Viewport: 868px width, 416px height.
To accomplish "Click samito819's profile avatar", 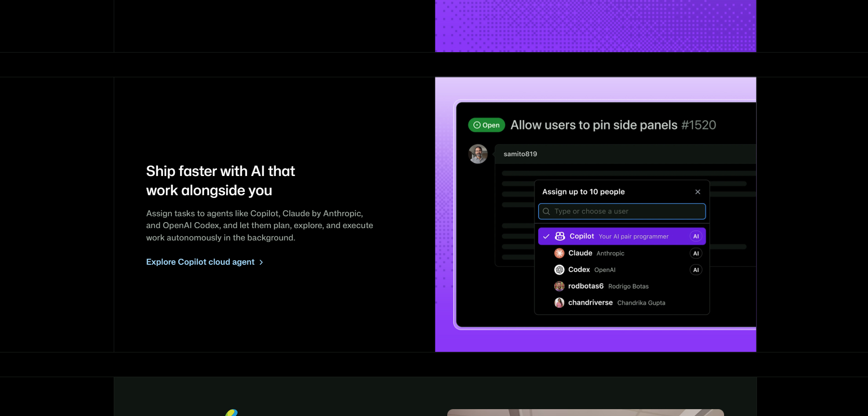I will pos(478,154).
